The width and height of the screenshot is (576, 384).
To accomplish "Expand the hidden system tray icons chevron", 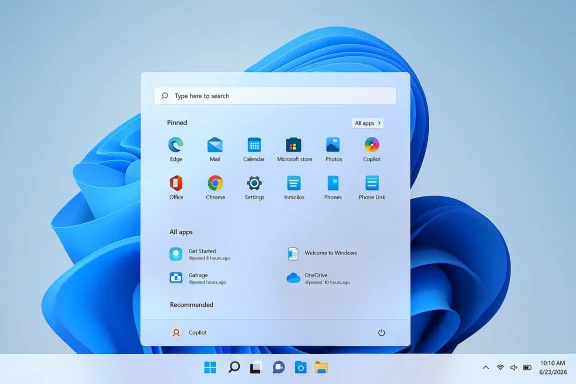I will 486,367.
